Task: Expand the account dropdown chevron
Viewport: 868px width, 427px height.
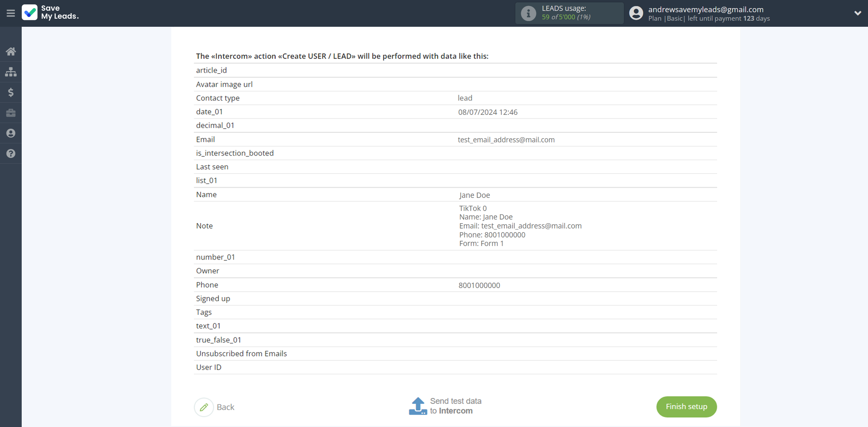Action: point(857,13)
